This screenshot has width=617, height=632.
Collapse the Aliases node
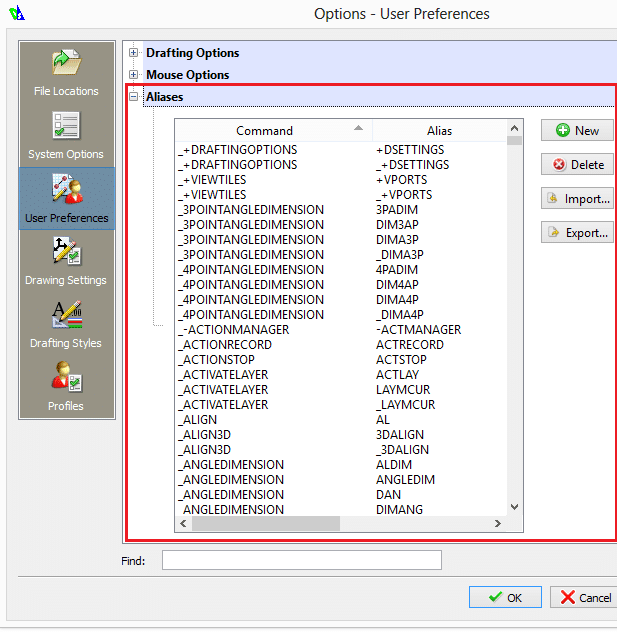tap(133, 97)
